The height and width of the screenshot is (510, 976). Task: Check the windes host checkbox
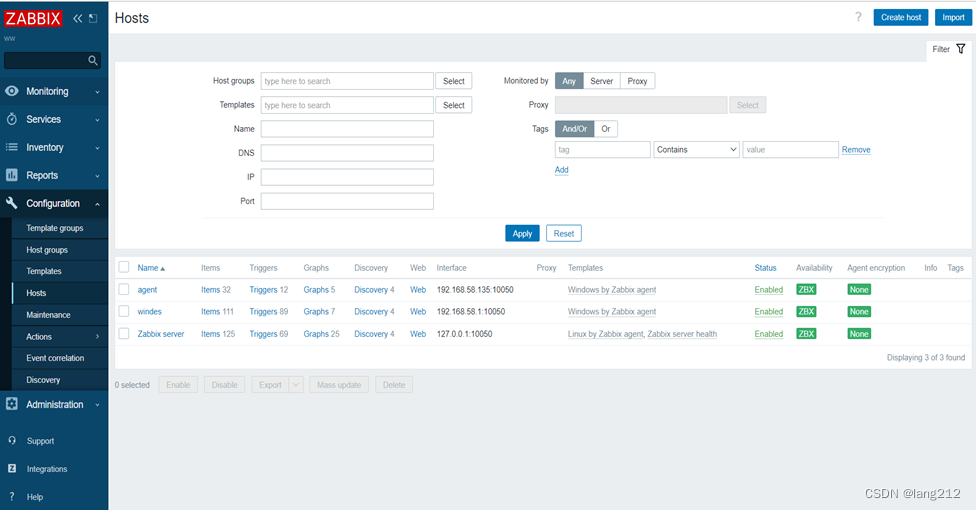click(124, 311)
